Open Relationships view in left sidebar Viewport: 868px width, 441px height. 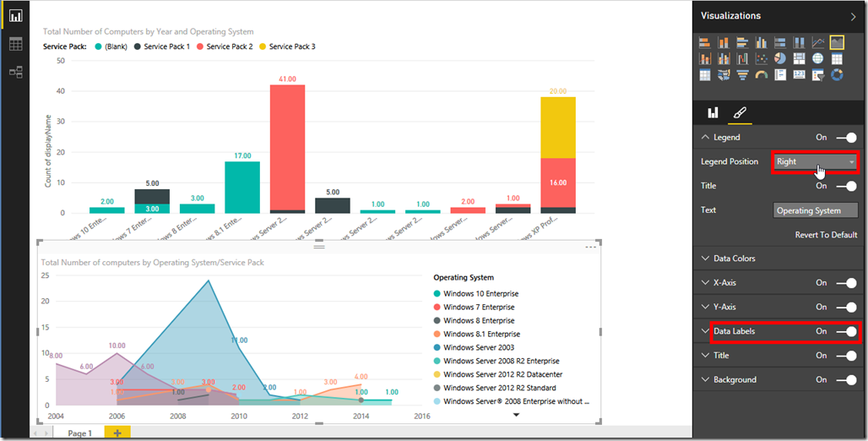[x=15, y=72]
